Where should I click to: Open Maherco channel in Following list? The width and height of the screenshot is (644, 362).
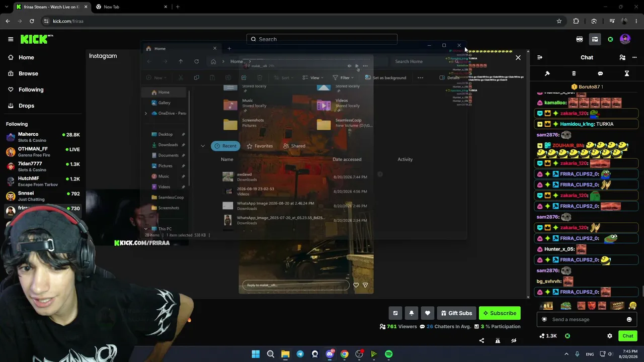pyautogui.click(x=43, y=137)
